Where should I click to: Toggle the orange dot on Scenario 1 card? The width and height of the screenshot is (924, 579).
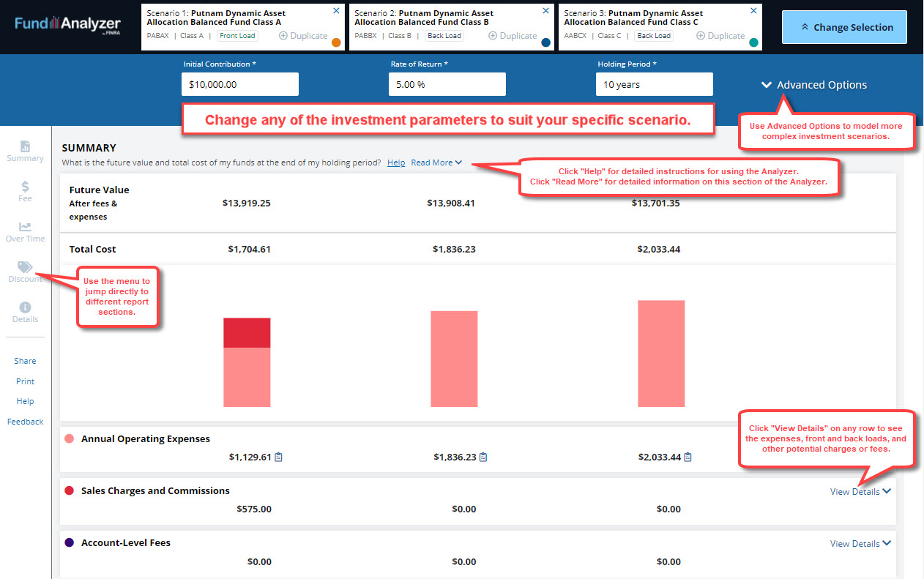[335, 42]
